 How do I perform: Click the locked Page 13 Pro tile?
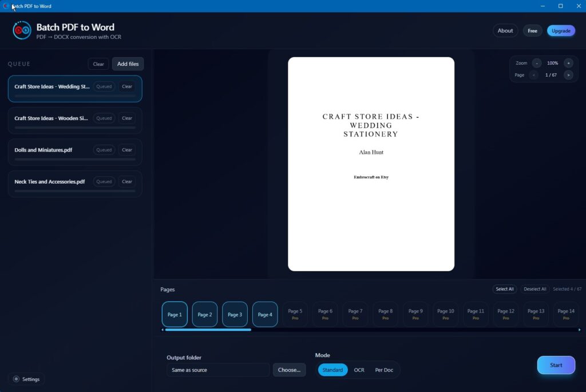(x=536, y=314)
